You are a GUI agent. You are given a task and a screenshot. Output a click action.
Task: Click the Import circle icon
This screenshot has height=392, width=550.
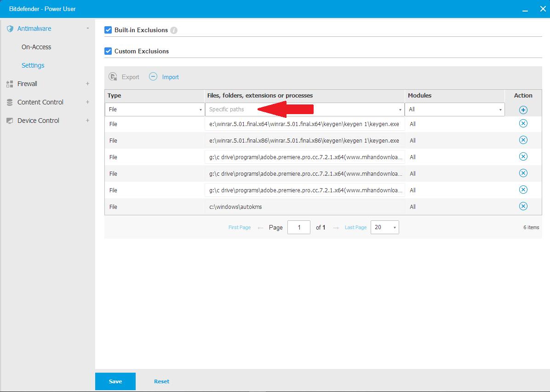click(x=153, y=76)
